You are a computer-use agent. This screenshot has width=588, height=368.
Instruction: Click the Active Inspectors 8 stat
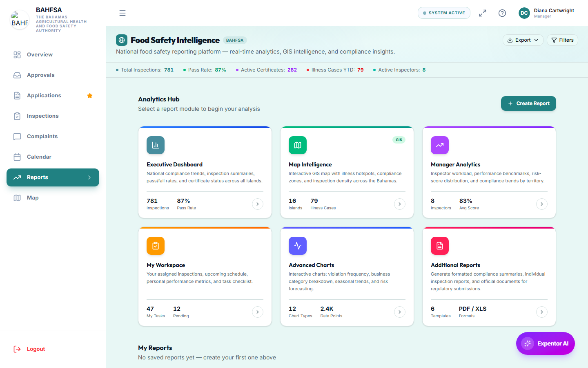point(399,70)
